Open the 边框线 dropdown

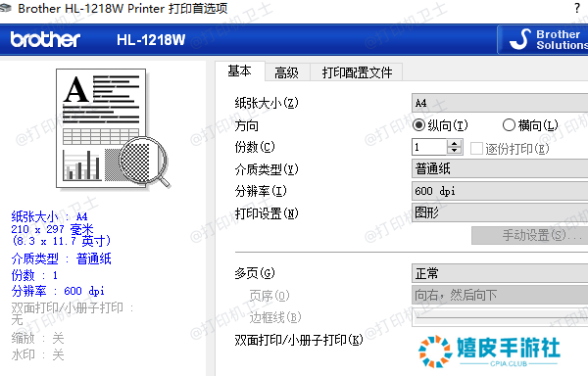500,317
